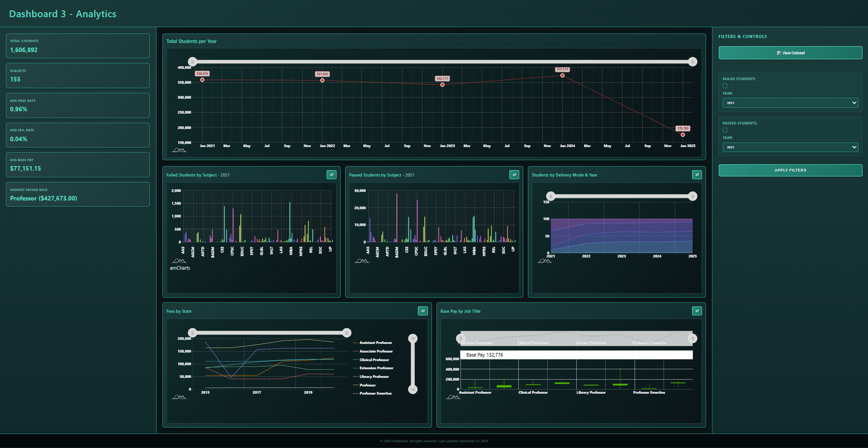Click amCharts logo in Passed Students by Subject chart
The image size is (868, 448).
tap(362, 261)
